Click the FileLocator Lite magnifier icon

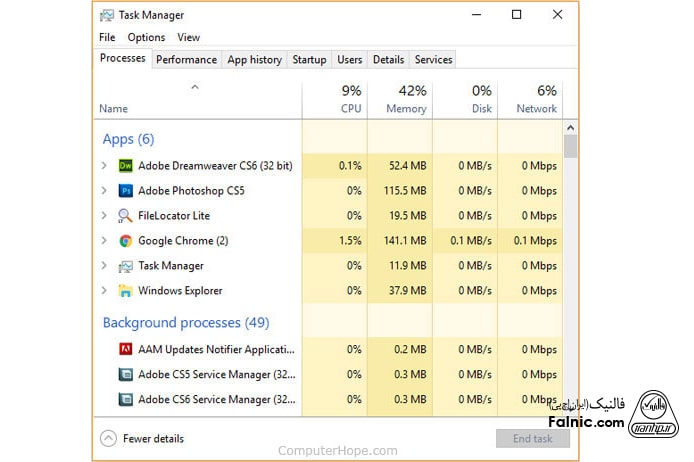[x=126, y=215]
